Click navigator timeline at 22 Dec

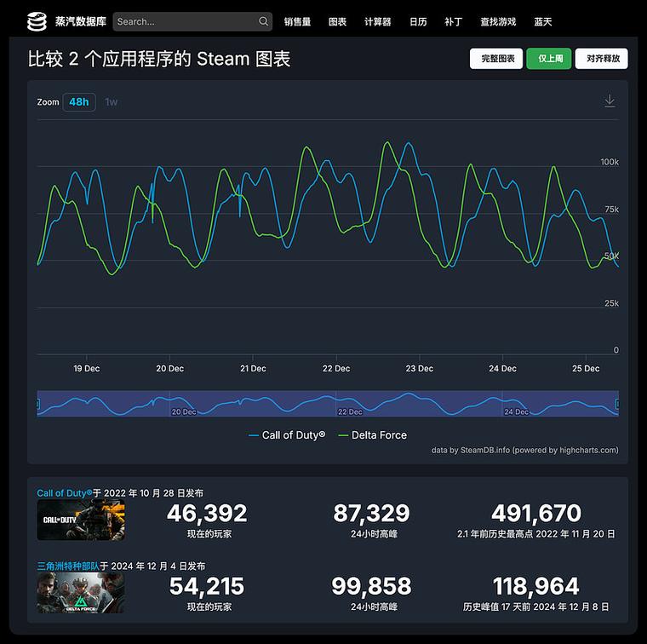350,411
